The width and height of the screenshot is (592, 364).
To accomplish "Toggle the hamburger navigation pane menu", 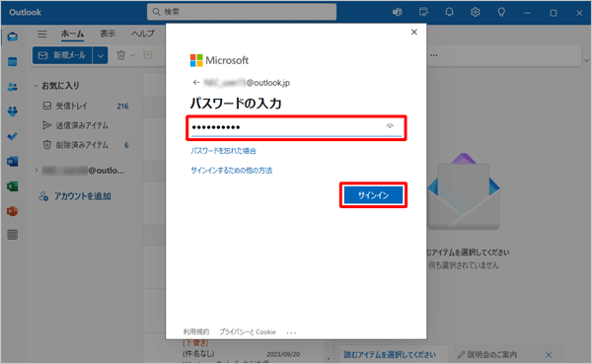I will click(x=42, y=34).
